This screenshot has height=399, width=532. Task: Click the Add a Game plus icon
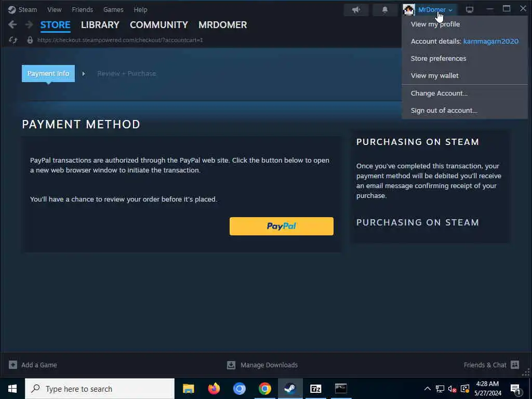click(x=13, y=365)
